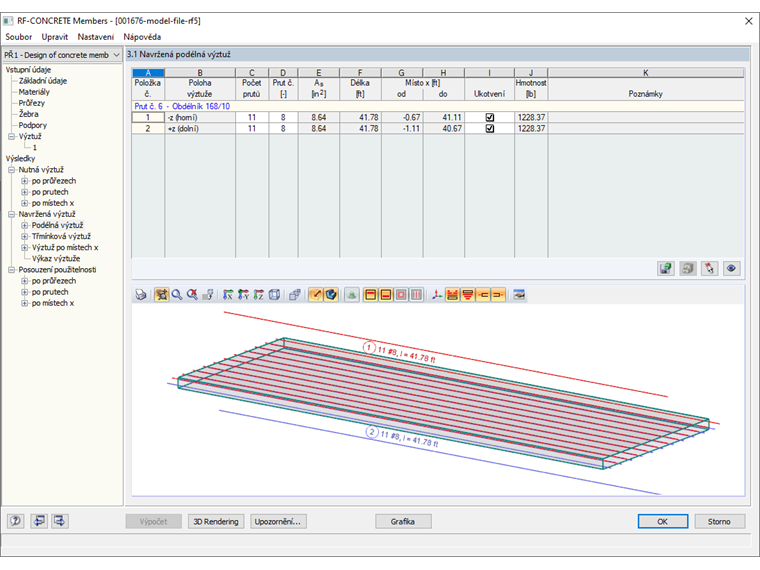Select the magnifier zoom tool

(x=177, y=295)
